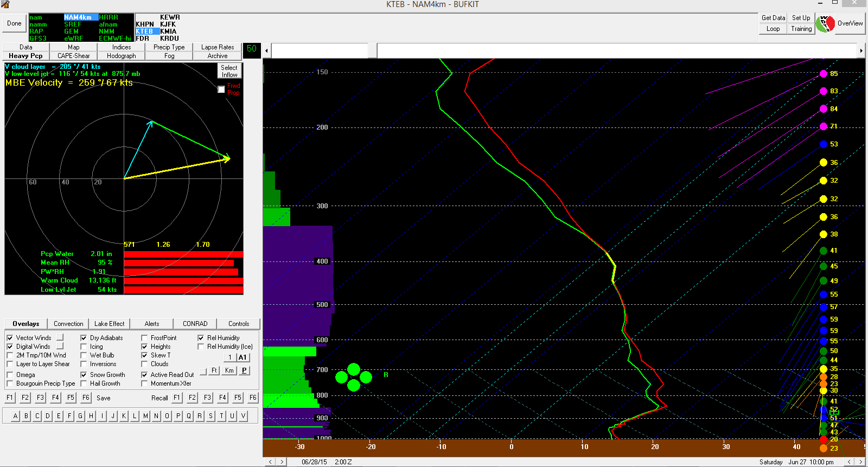Switch to the Hodograph tab
Screen dimensions: 868x467
click(122, 56)
